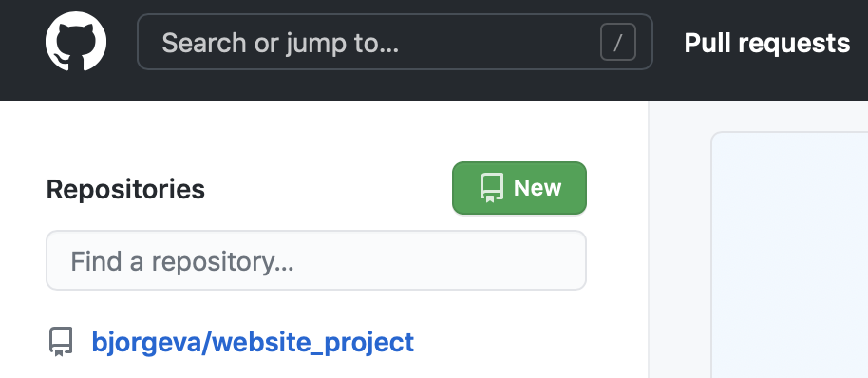Image resolution: width=868 pixels, height=378 pixels.
Task: Click the Search or jump to… placeholder
Action: [280, 43]
